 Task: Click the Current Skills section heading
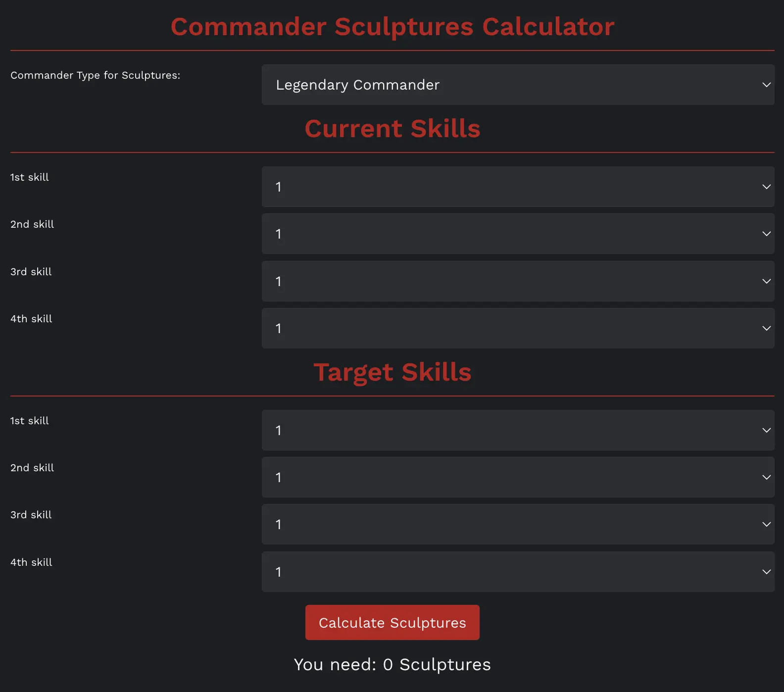[x=392, y=129]
